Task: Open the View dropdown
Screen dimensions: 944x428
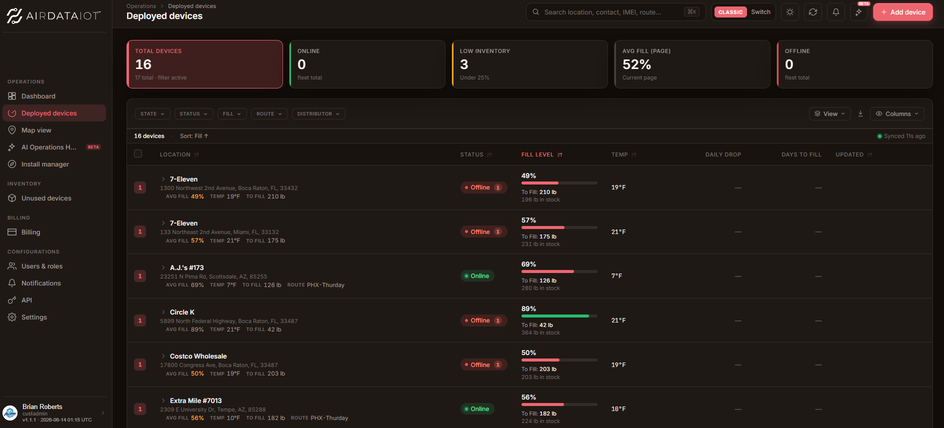Action: (830, 114)
